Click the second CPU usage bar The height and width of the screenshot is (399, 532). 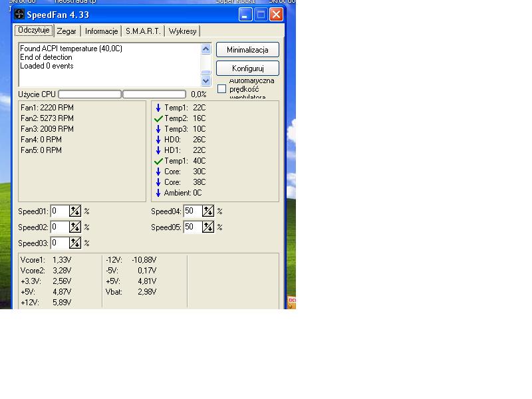(x=154, y=94)
